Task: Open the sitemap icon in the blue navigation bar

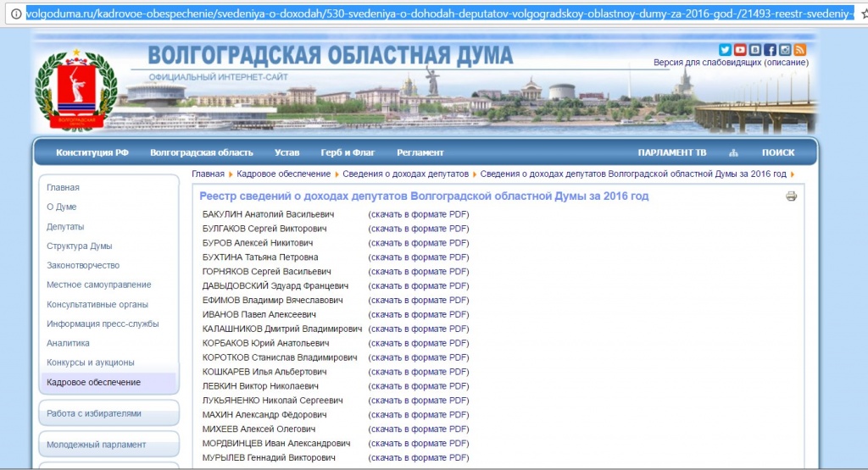Action: (733, 152)
